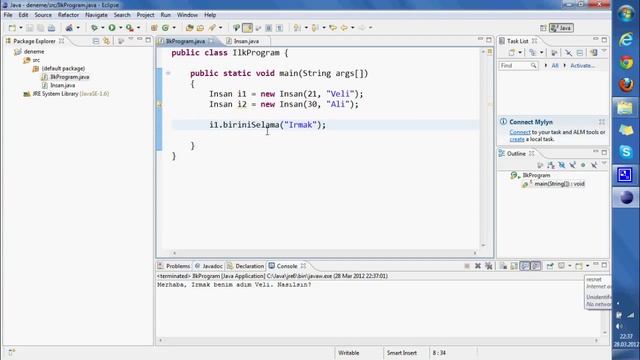Toggle Link with Editor in Package Explorer

pyautogui.click(x=107, y=41)
